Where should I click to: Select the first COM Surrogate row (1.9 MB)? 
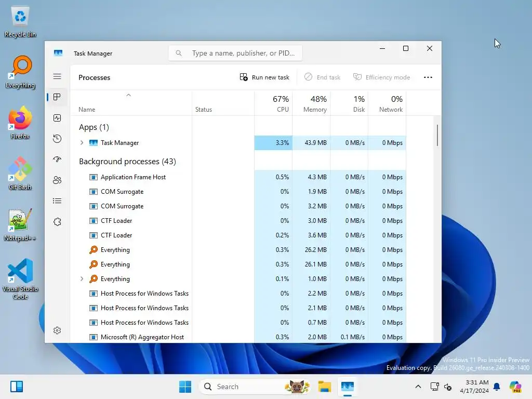pos(238,192)
